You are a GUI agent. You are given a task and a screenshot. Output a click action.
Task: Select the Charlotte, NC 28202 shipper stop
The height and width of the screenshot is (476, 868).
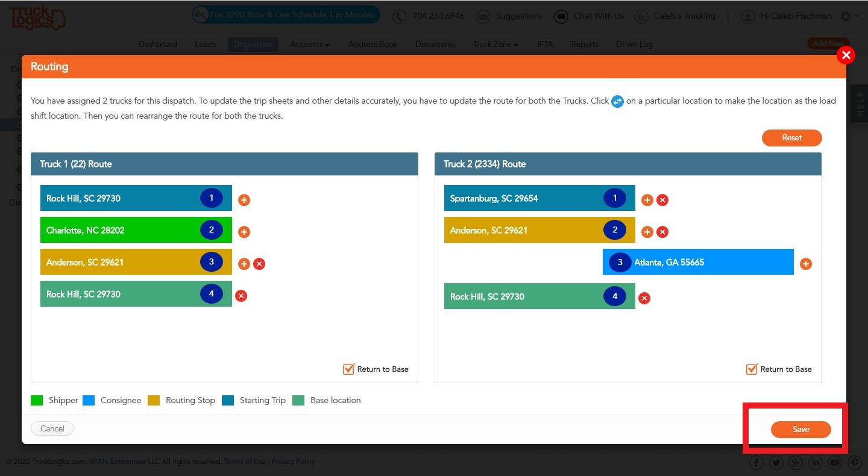point(136,230)
